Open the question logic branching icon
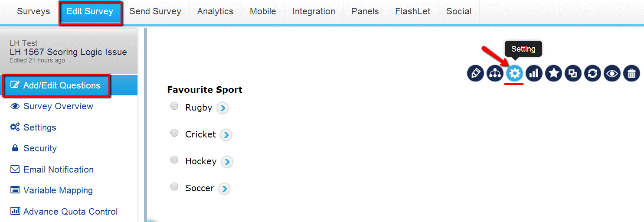Viewport: 644px width, 222px height. (x=495, y=73)
